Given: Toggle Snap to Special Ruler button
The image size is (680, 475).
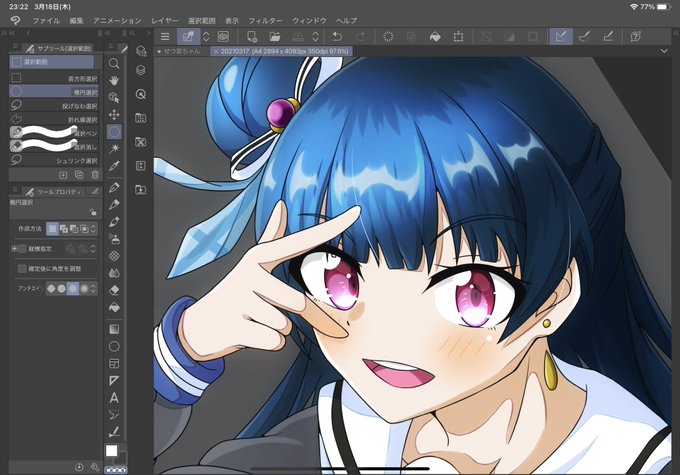Looking at the screenshot, I should (584, 37).
